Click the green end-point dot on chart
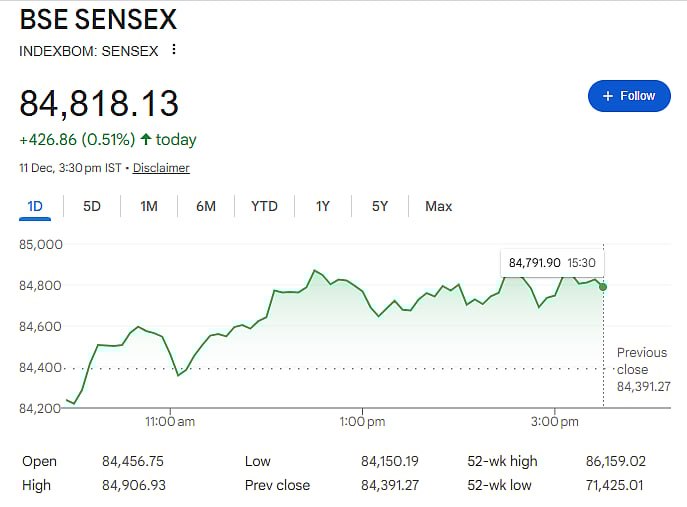This screenshot has height=507, width=687. pos(603,287)
